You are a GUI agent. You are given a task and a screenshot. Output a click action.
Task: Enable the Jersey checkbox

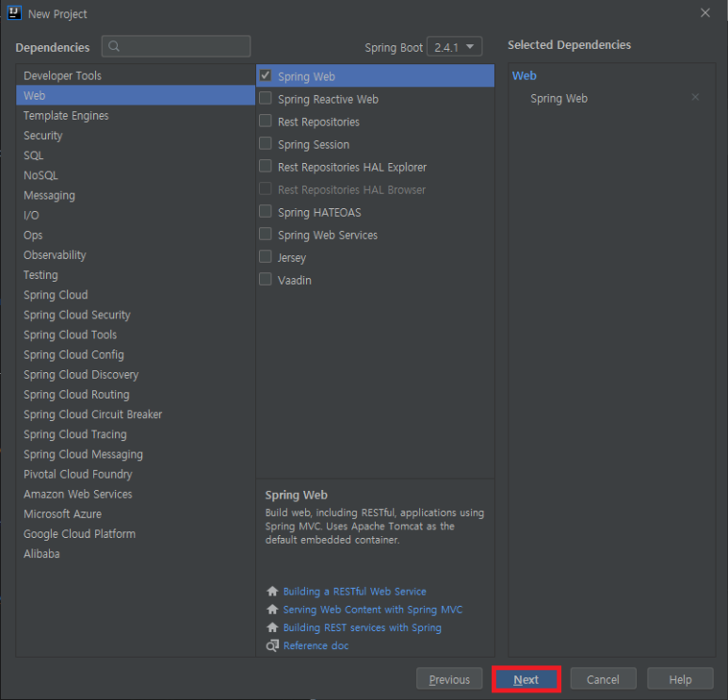point(266,256)
